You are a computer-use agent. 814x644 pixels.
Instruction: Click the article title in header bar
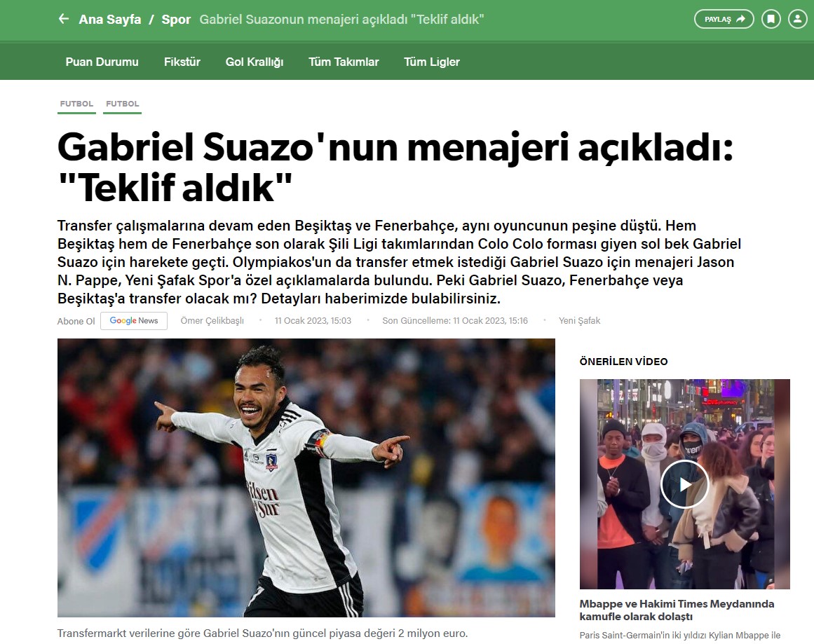point(341,19)
